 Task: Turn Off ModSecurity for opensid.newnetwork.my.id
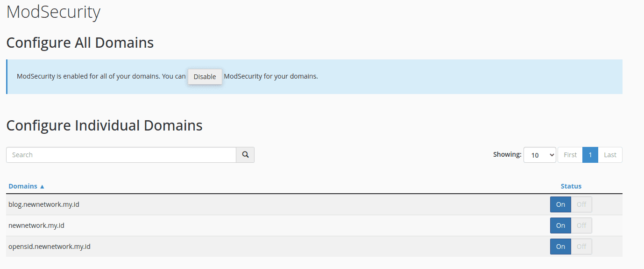[581, 247]
